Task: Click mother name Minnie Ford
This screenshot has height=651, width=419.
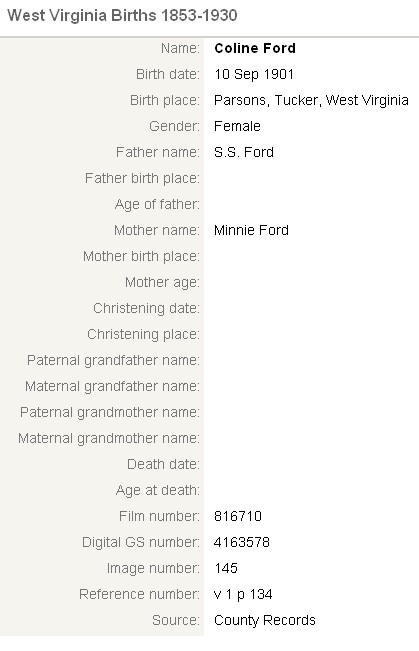Action: 251,230
